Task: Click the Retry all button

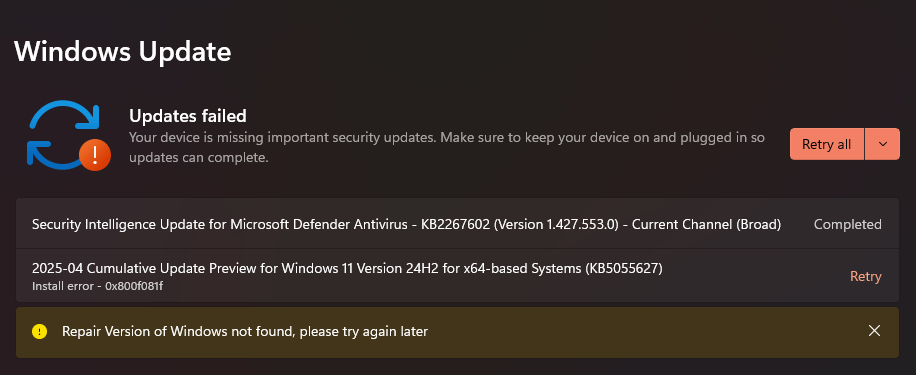Action: coord(827,144)
